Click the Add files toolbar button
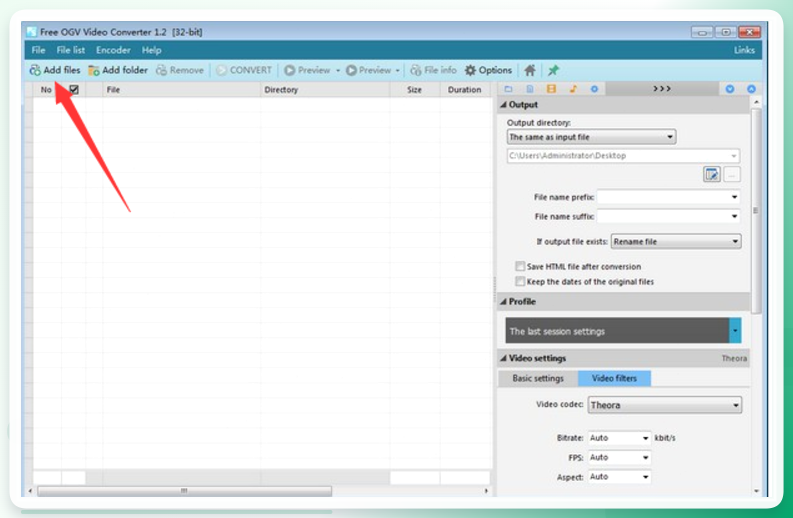This screenshot has height=518, width=793. tap(55, 70)
